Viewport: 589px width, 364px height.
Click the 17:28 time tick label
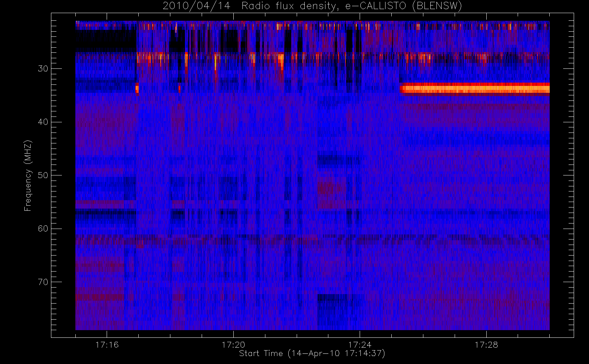click(486, 345)
